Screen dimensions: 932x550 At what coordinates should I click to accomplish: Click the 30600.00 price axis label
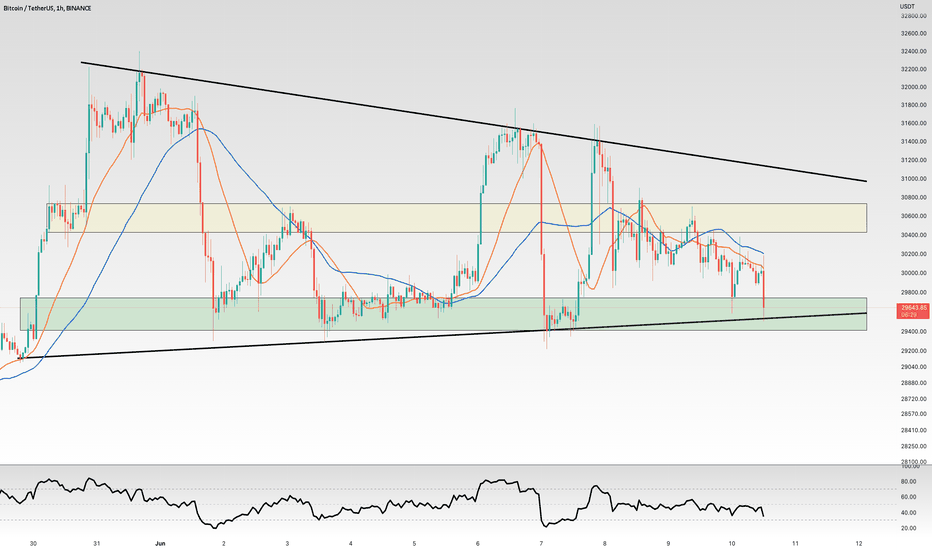pos(914,216)
